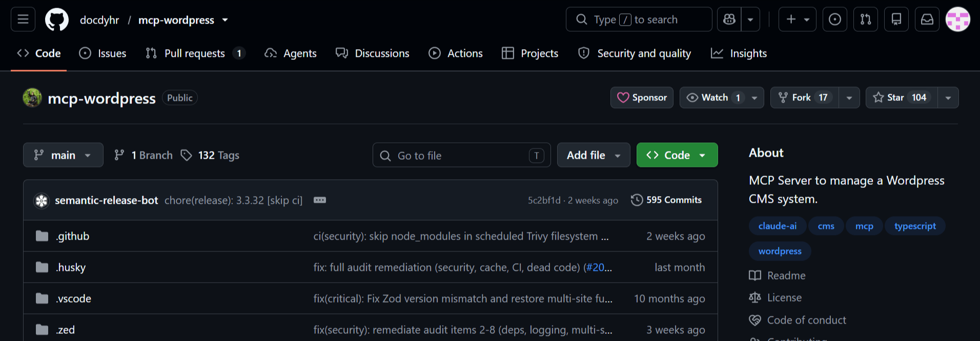Open the create new plus menu
Image resolution: width=980 pixels, height=341 pixels.
pyautogui.click(x=797, y=19)
